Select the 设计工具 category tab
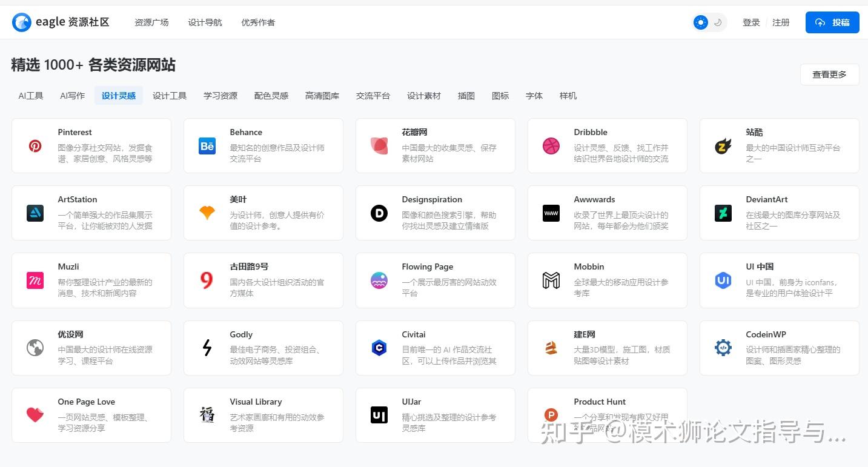The width and height of the screenshot is (868, 467). 170,96
